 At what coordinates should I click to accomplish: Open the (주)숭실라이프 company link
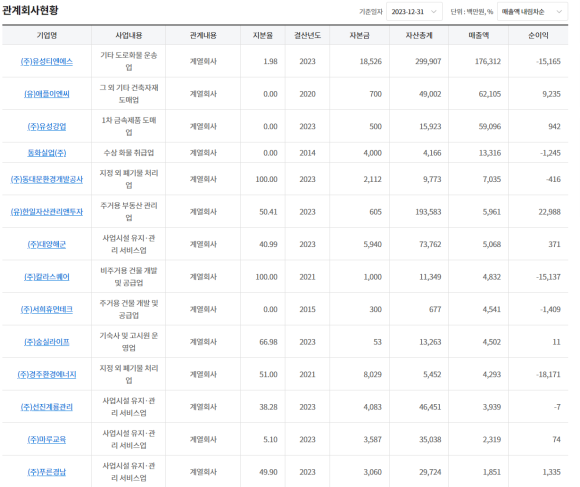pyautogui.click(x=47, y=342)
